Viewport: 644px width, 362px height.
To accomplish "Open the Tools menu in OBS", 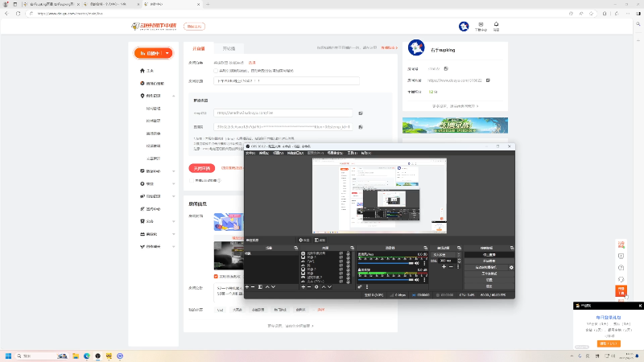I will tap(353, 153).
